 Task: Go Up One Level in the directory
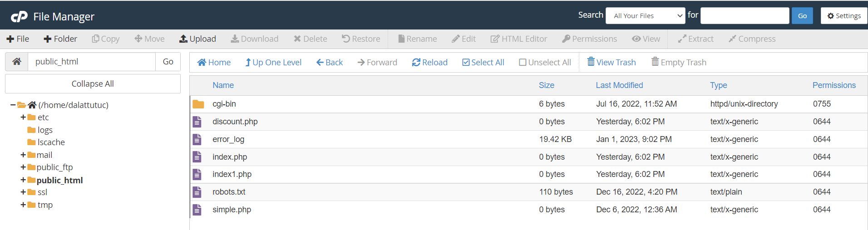[273, 63]
